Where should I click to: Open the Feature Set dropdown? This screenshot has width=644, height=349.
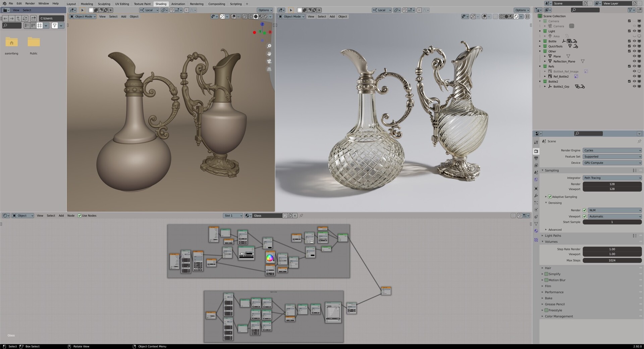[612, 157]
